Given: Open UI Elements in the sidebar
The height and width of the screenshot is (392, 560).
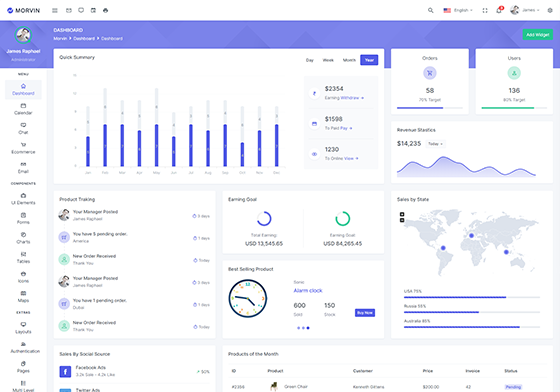Looking at the screenshot, I should [23, 199].
